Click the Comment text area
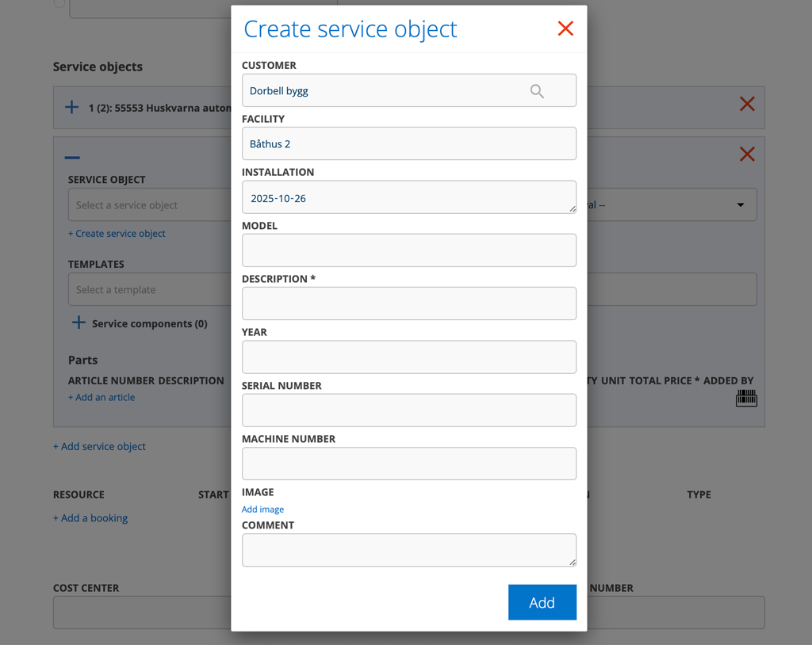Image resolution: width=812 pixels, height=645 pixels. pos(408,550)
